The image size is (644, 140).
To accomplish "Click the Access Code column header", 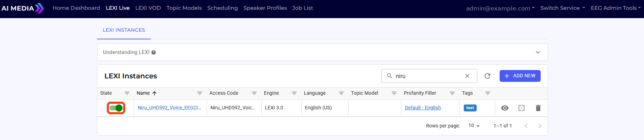I will coord(224,93).
